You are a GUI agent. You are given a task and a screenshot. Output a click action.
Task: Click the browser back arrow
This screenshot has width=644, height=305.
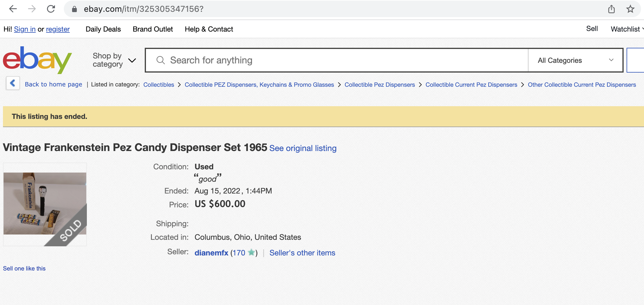(x=13, y=9)
